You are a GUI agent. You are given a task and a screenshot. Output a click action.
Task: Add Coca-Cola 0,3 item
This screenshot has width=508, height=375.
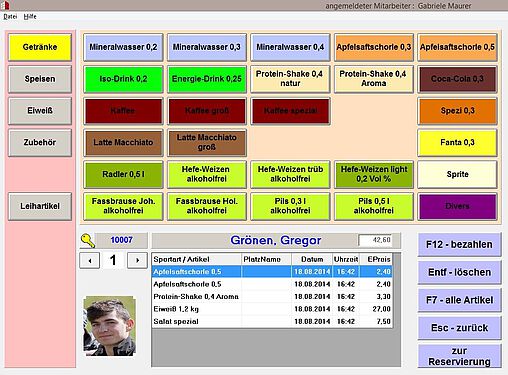tap(457, 79)
